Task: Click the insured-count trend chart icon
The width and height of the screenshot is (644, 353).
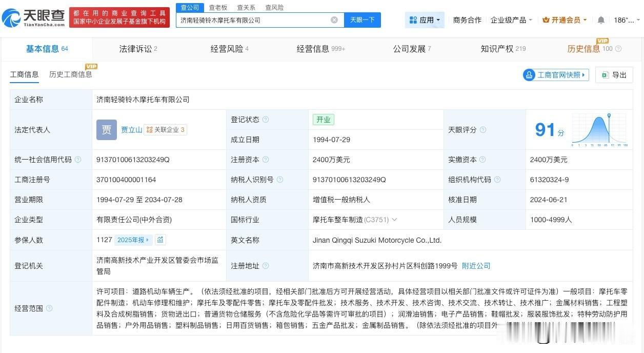Action: (160, 240)
